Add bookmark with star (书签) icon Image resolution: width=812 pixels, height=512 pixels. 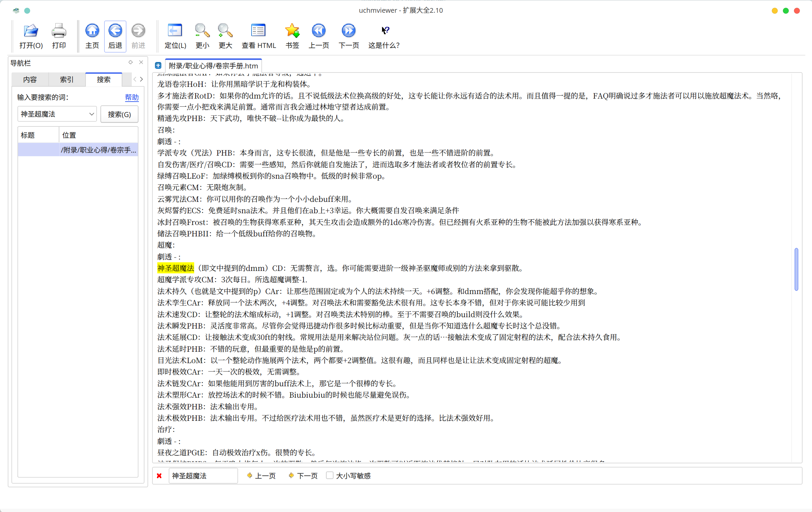pyautogui.click(x=292, y=31)
